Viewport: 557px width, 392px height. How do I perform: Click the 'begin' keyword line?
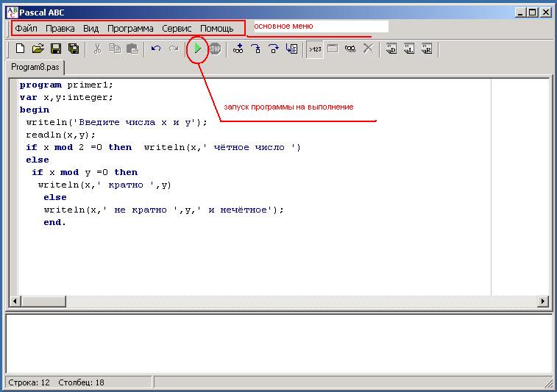[x=35, y=110]
